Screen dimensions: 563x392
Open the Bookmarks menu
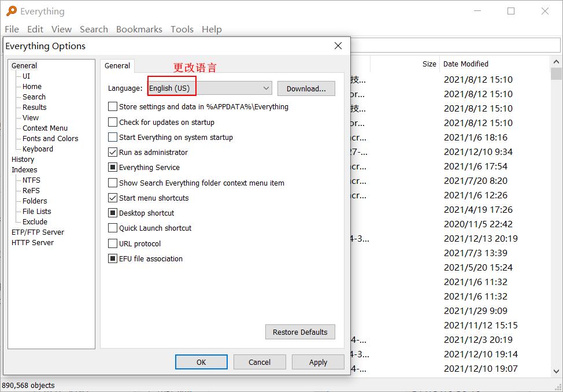pos(139,29)
